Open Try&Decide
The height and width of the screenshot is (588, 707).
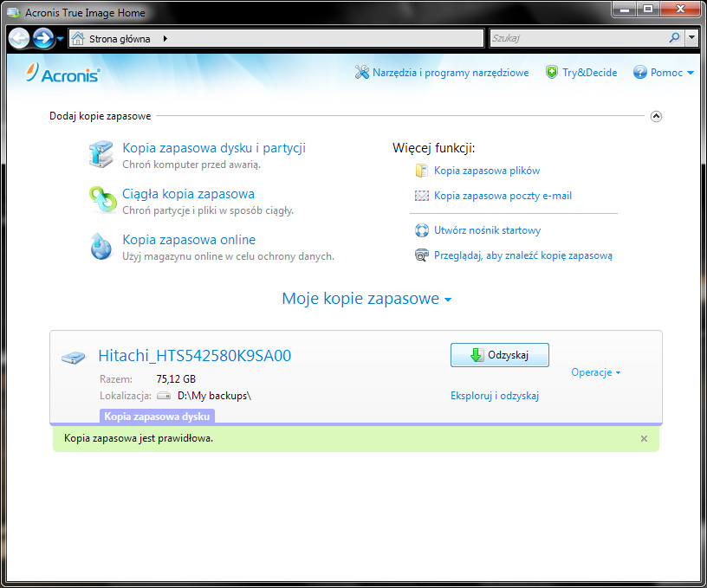pyautogui.click(x=589, y=73)
